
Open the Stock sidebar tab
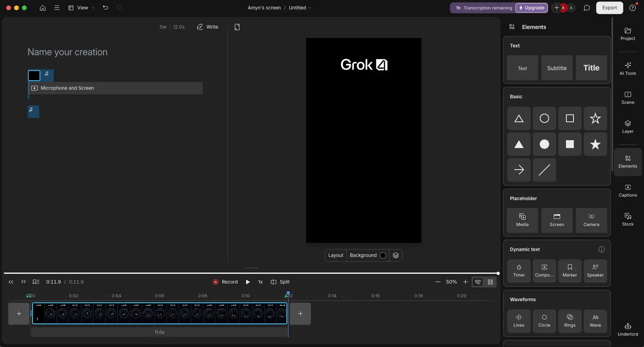click(x=628, y=219)
